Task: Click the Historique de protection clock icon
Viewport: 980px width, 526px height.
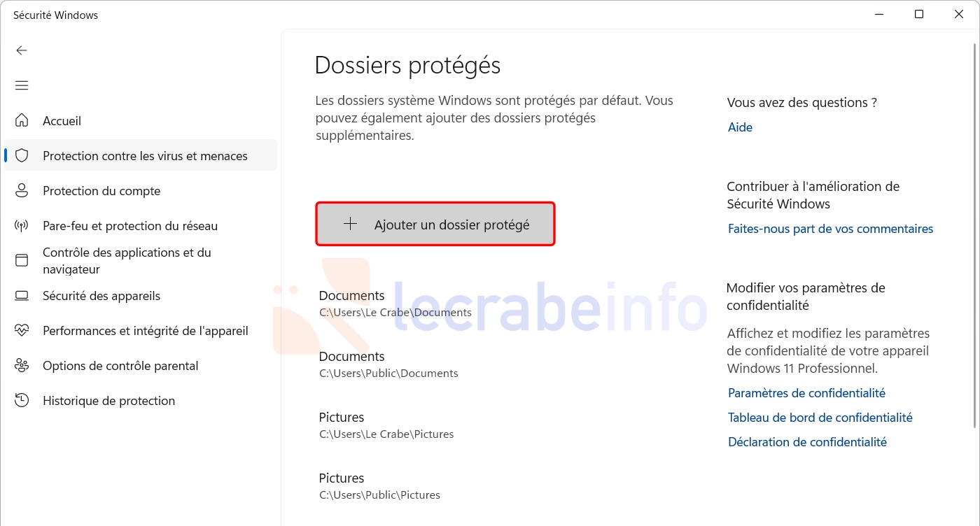Action: 22,400
